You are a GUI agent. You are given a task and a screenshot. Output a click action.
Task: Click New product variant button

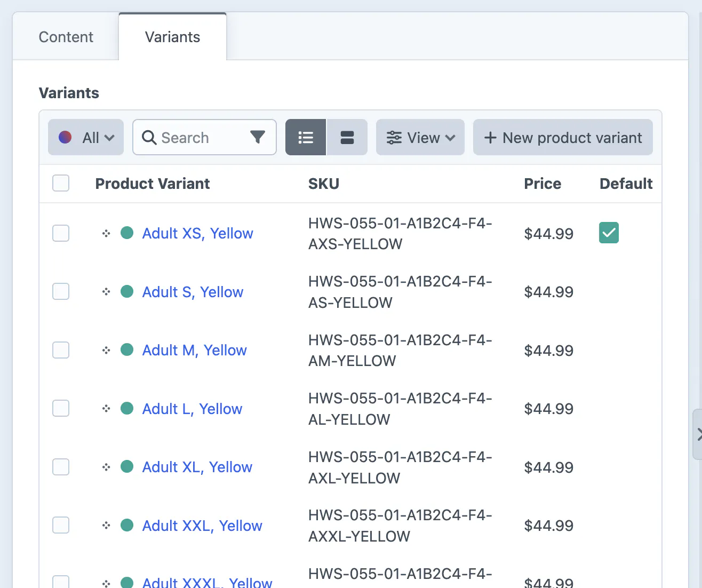[x=563, y=138]
